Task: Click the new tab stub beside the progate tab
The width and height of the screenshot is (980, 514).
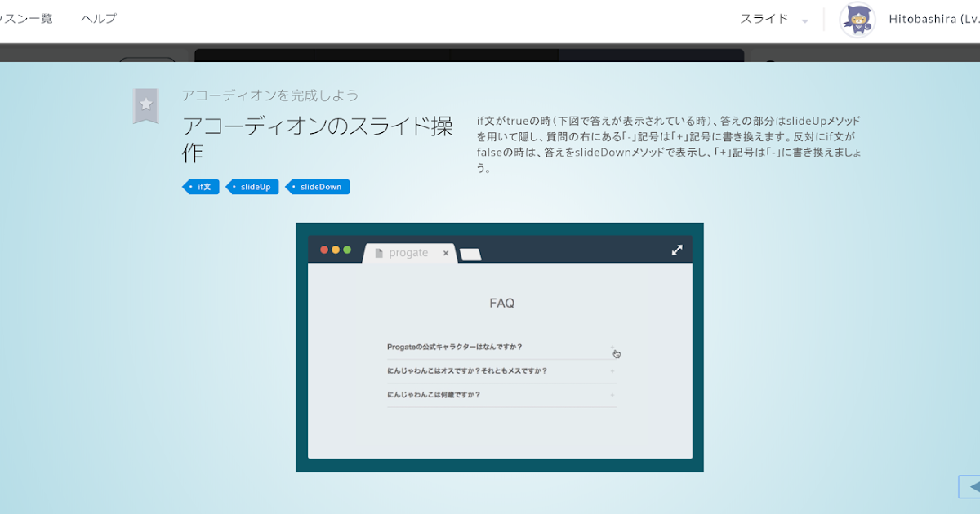Action: [470, 255]
